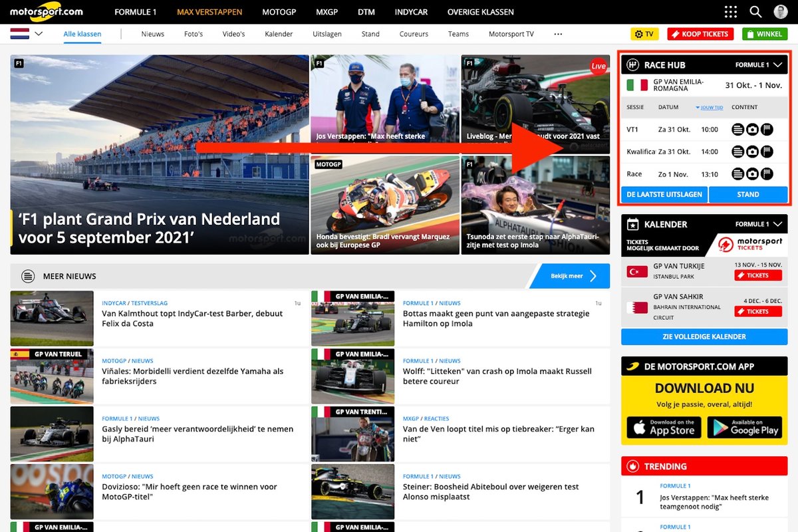Open VT1 news articles icon

(737, 130)
